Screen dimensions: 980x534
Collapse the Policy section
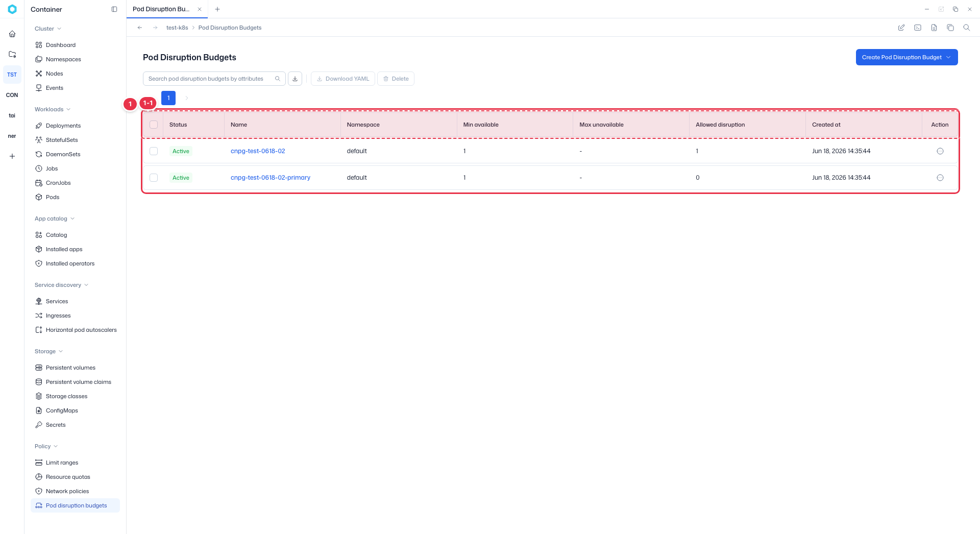(46, 446)
